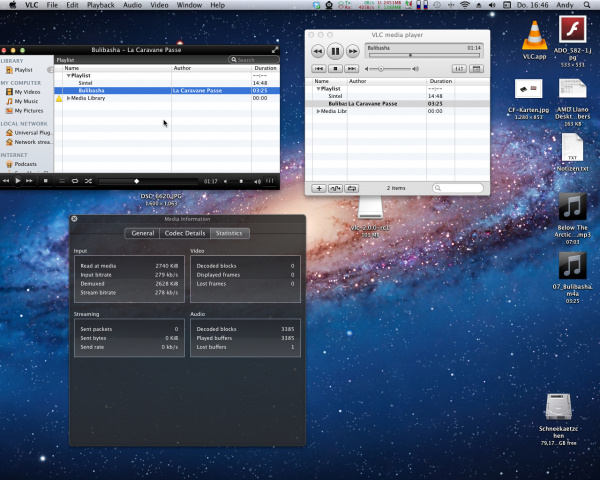Open the Audio menu
This screenshot has height=480, width=600.
click(132, 5)
